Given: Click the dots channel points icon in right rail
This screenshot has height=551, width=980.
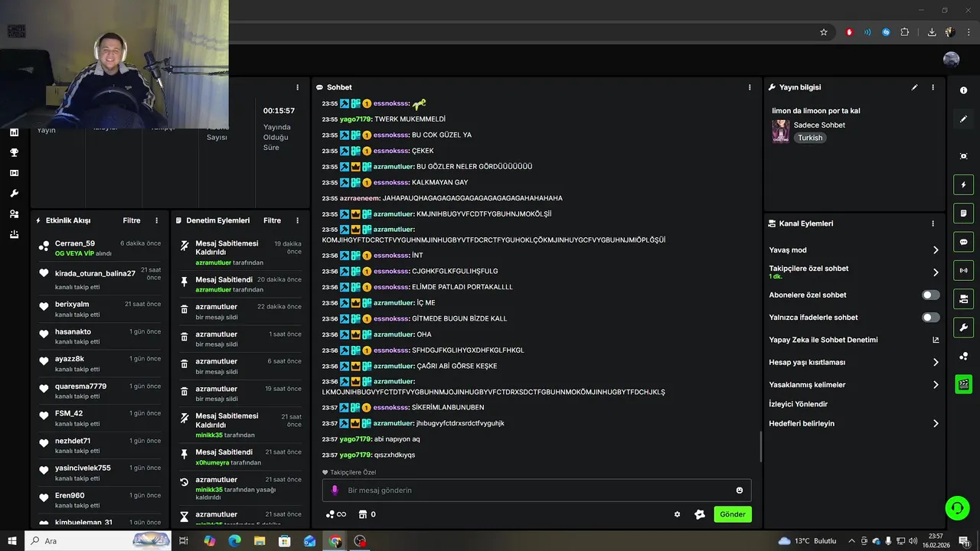Looking at the screenshot, I should pos(963,356).
